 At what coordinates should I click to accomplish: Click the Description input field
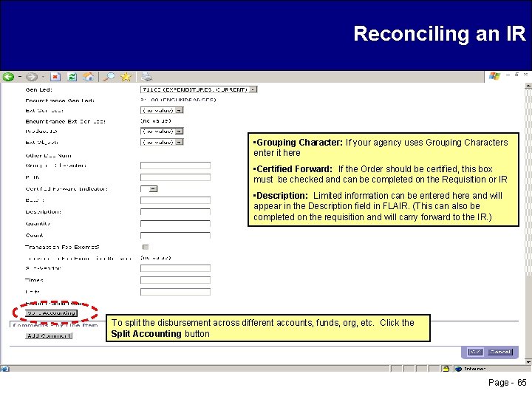pyautogui.click(x=175, y=212)
